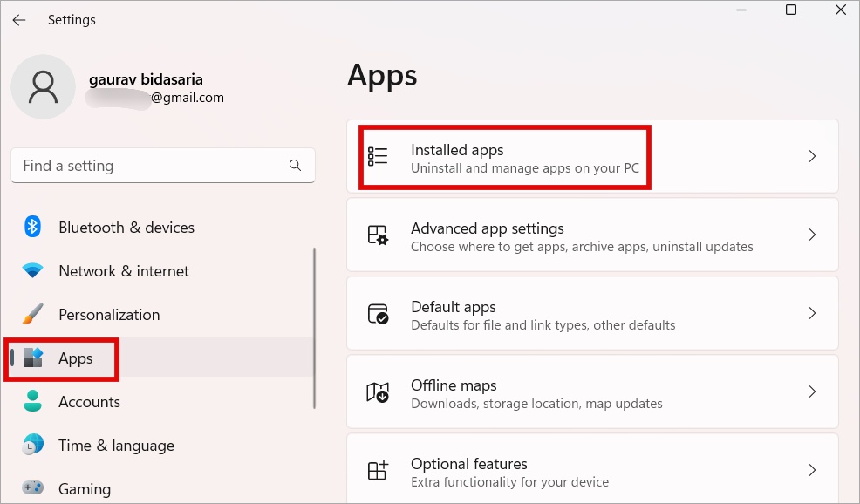Viewport: 860px width, 504px height.
Task: Click the Accounts person icon
Action: pos(33,402)
